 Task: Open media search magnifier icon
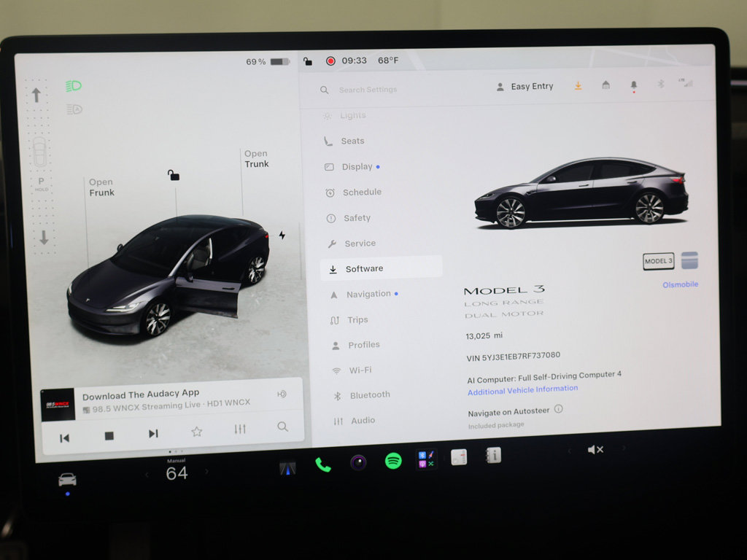pos(282,426)
